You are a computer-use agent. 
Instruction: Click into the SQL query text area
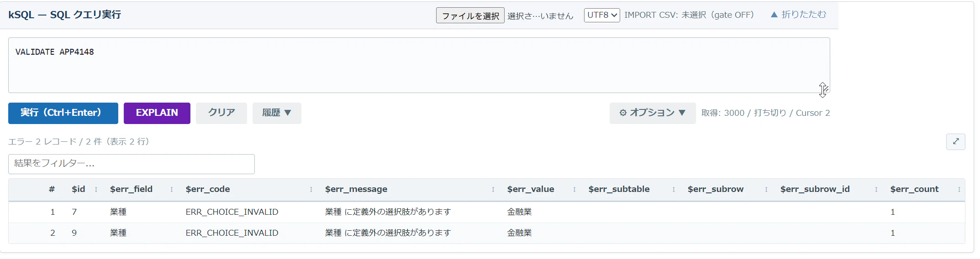point(419,65)
